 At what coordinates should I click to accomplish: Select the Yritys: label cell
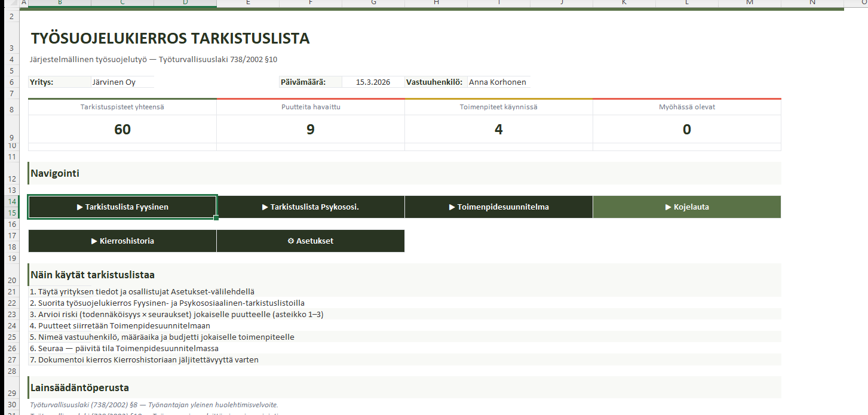click(60, 82)
